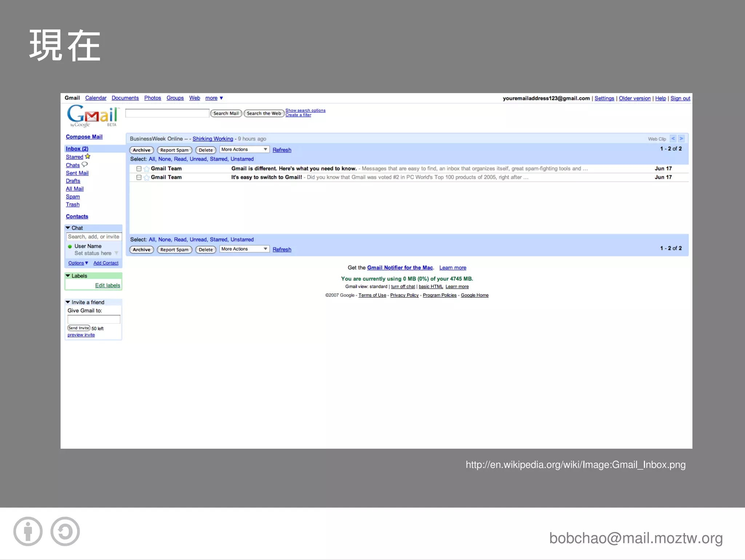The width and height of the screenshot is (745, 560).
Task: Click the previous Web Clip arrow
Action: pyautogui.click(x=673, y=139)
